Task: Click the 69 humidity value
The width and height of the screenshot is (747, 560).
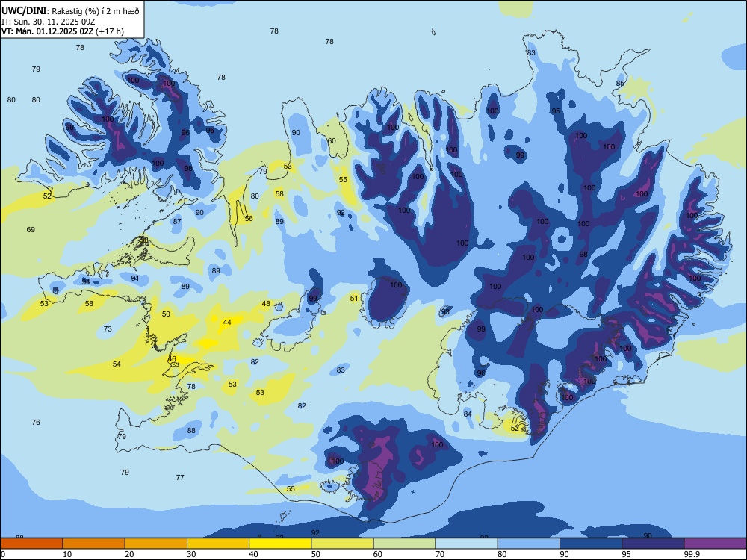Action: coord(31,230)
